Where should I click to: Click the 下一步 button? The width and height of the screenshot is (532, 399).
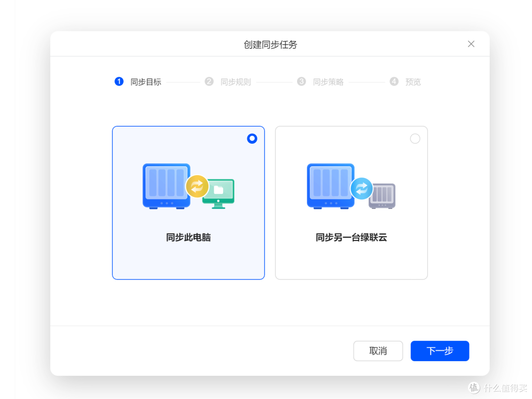pyautogui.click(x=440, y=351)
